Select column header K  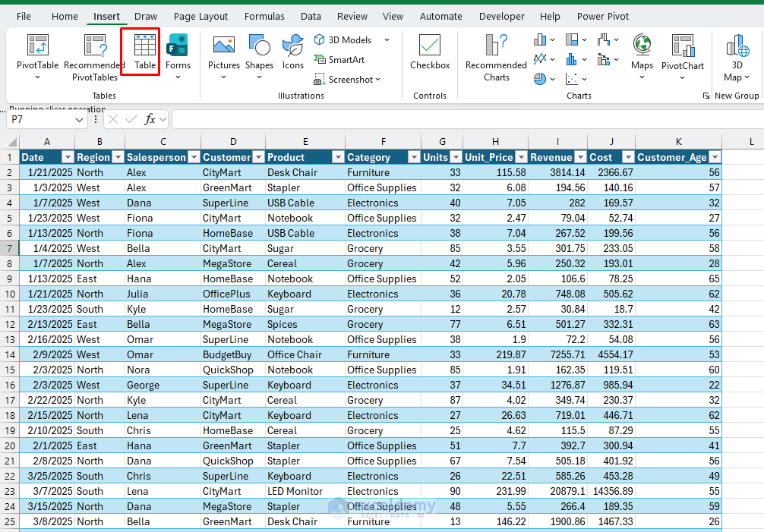point(678,142)
